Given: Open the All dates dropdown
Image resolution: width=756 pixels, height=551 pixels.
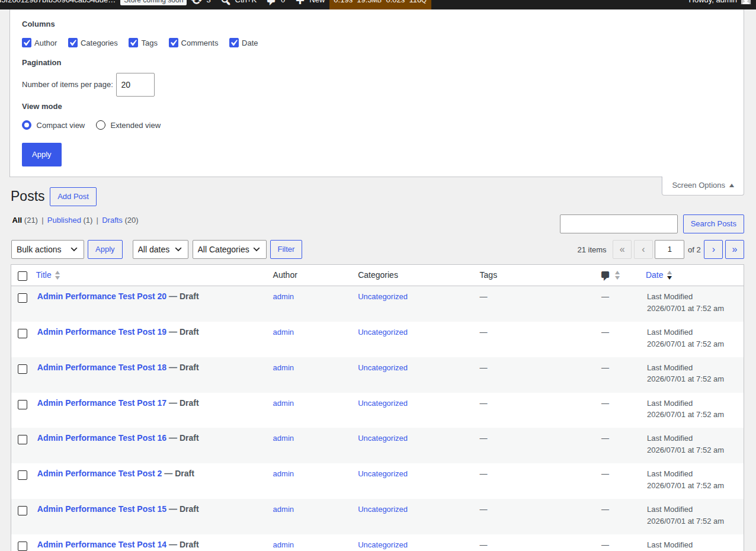Looking at the screenshot, I should click(161, 249).
